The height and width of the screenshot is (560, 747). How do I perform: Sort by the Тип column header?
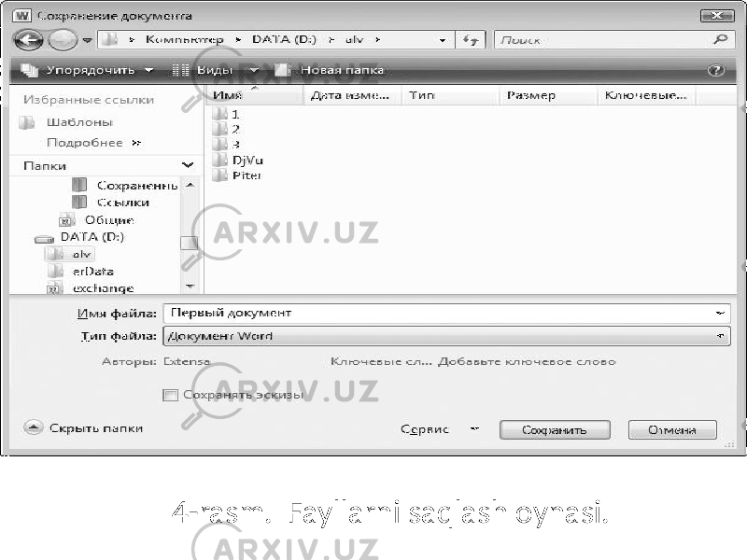point(451,95)
